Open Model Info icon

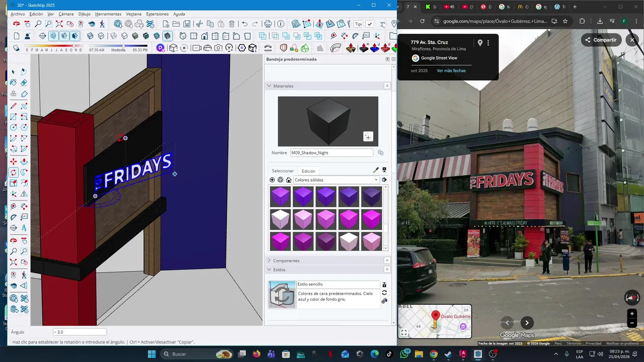click(281, 24)
